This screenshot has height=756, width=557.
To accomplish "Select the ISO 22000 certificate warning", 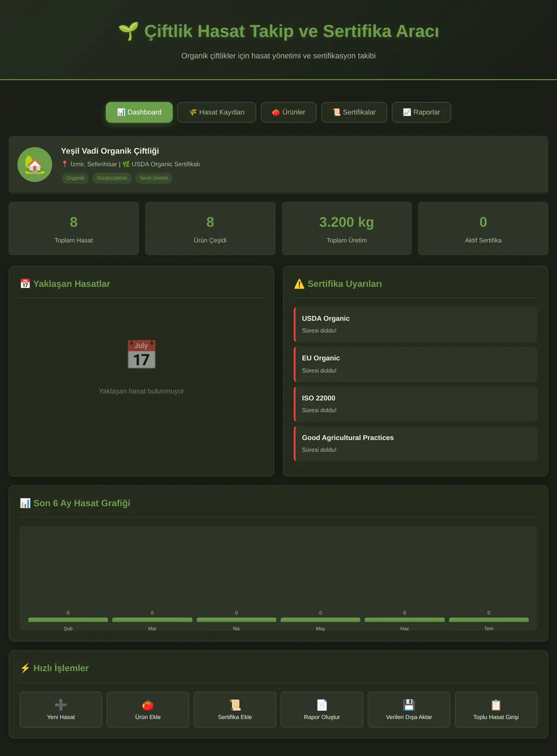I will [415, 404].
